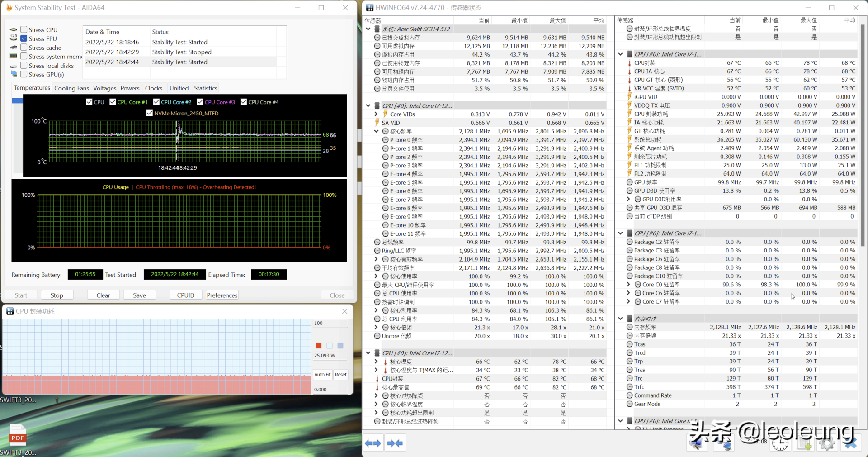Click the blue color swatch in power graph
Screen dimensions: 868x457
(340, 346)
